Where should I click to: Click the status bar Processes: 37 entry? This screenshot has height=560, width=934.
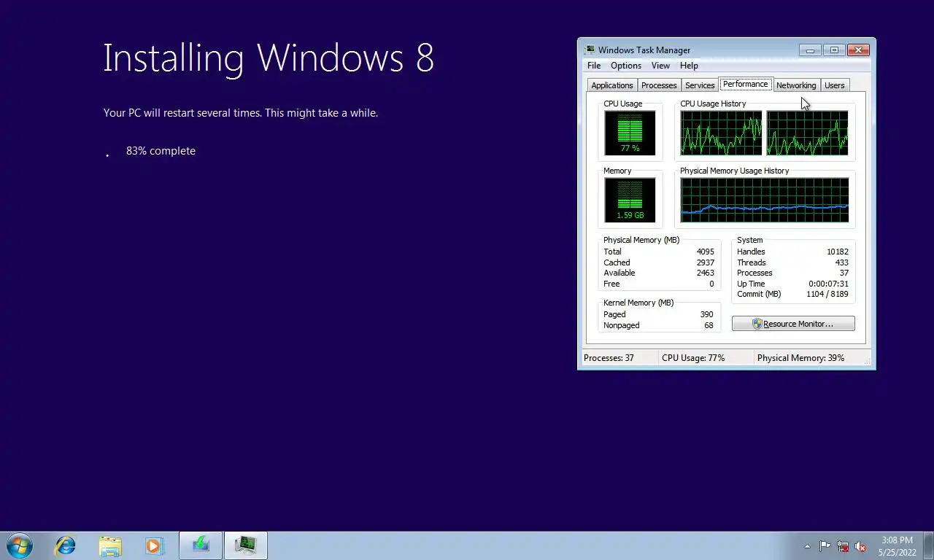coord(609,358)
